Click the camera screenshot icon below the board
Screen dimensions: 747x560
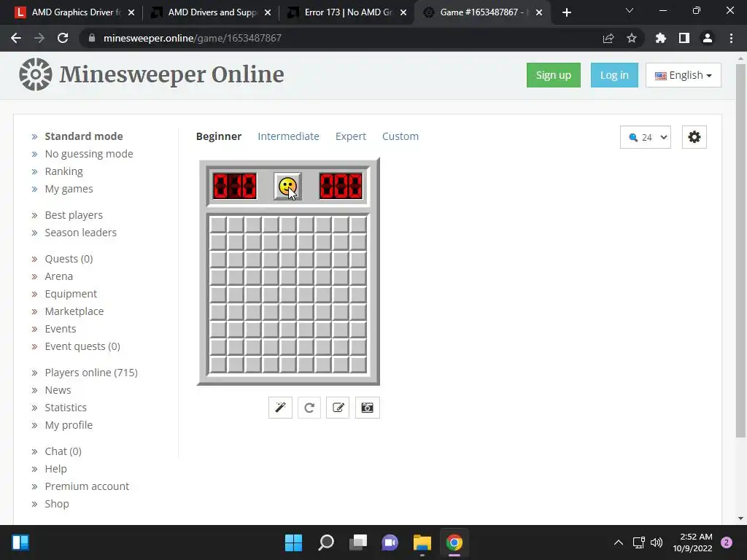point(368,408)
